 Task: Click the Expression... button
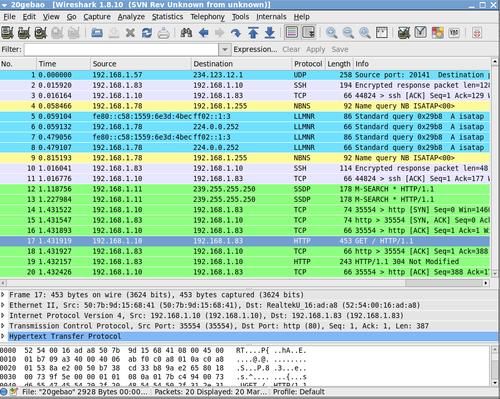pyautogui.click(x=255, y=49)
